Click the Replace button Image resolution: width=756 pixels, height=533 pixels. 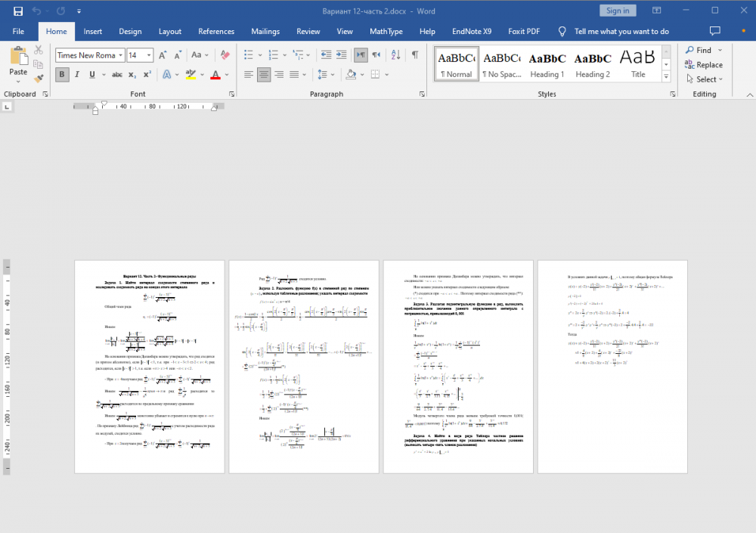click(704, 64)
